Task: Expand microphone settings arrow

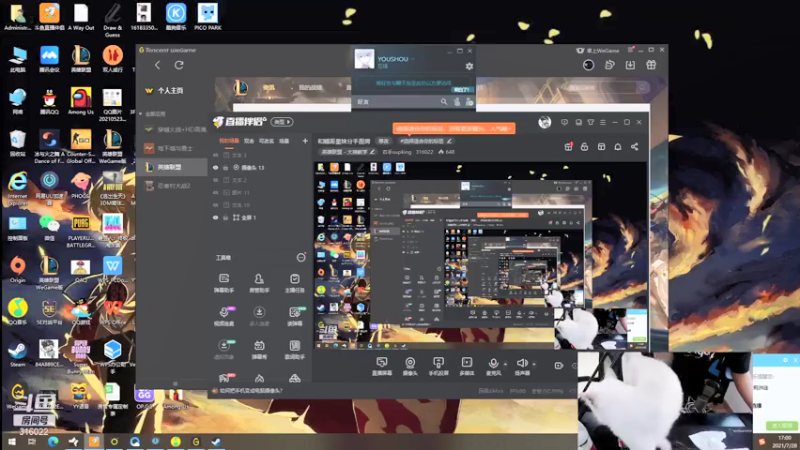Action: coord(506,364)
